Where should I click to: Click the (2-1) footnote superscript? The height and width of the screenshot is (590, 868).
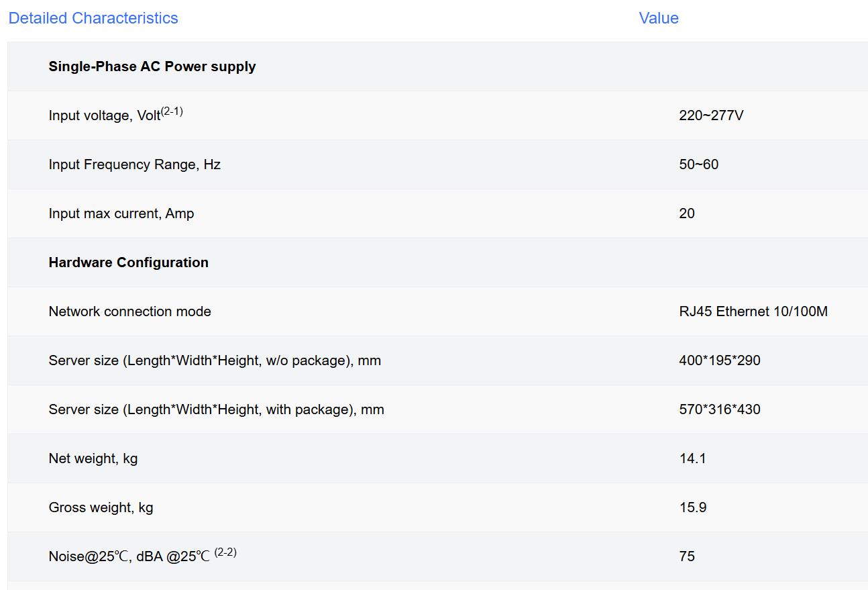tap(172, 111)
